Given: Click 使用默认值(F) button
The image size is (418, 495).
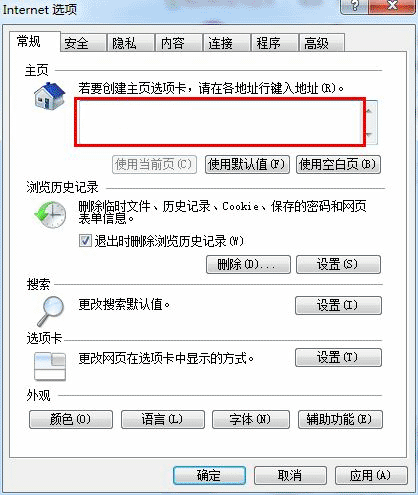Looking at the screenshot, I should tap(247, 164).
